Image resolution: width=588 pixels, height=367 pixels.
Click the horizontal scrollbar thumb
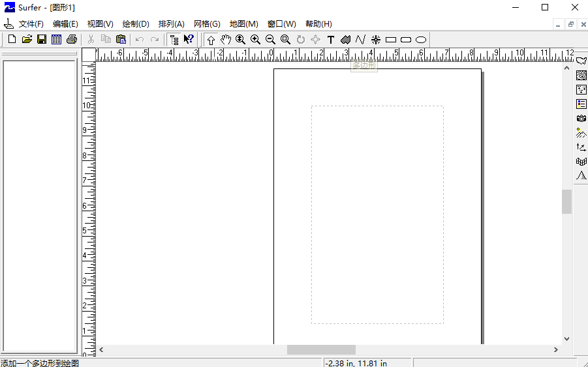pos(321,350)
